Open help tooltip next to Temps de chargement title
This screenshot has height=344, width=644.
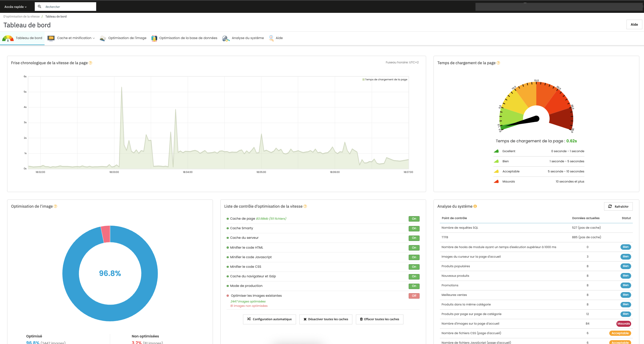(x=498, y=63)
